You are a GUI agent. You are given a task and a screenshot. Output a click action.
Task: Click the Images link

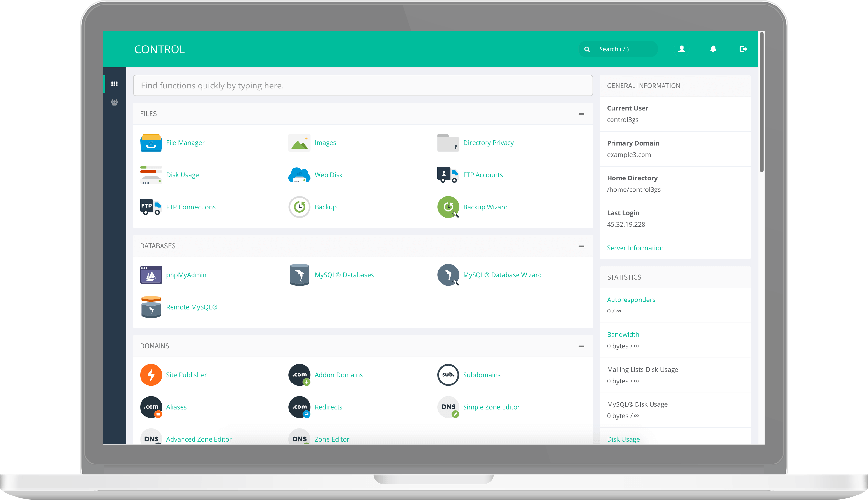click(x=325, y=143)
